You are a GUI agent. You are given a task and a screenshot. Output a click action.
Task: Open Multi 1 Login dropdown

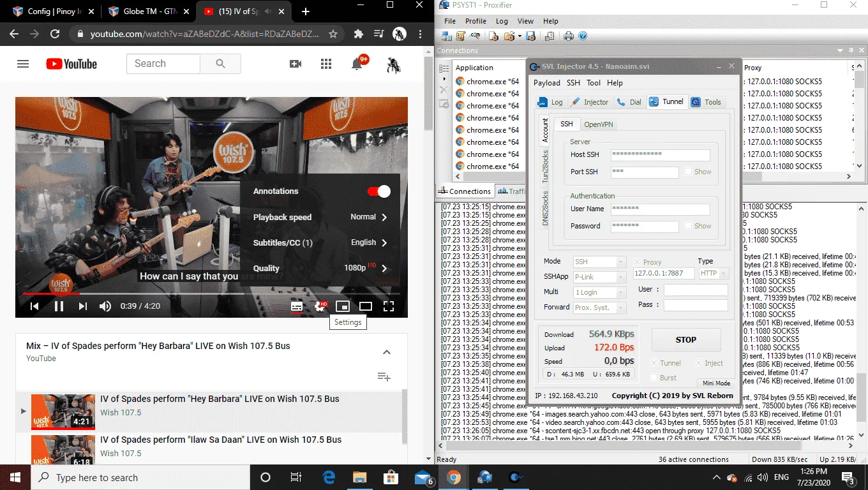coord(599,292)
